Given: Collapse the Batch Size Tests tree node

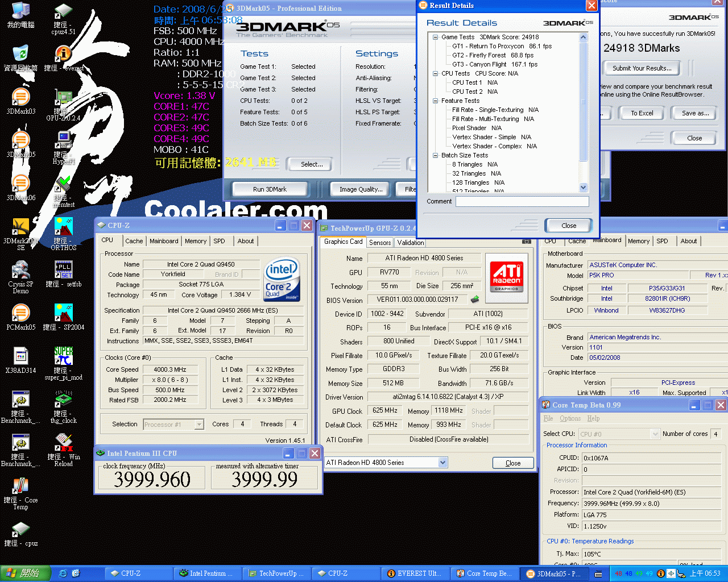Looking at the screenshot, I should click(x=435, y=155).
